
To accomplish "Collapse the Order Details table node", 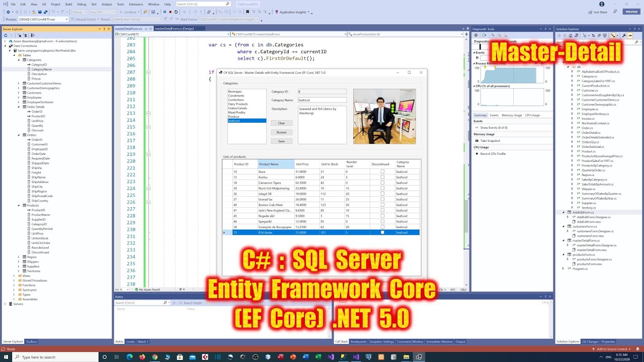I will (x=19, y=107).
